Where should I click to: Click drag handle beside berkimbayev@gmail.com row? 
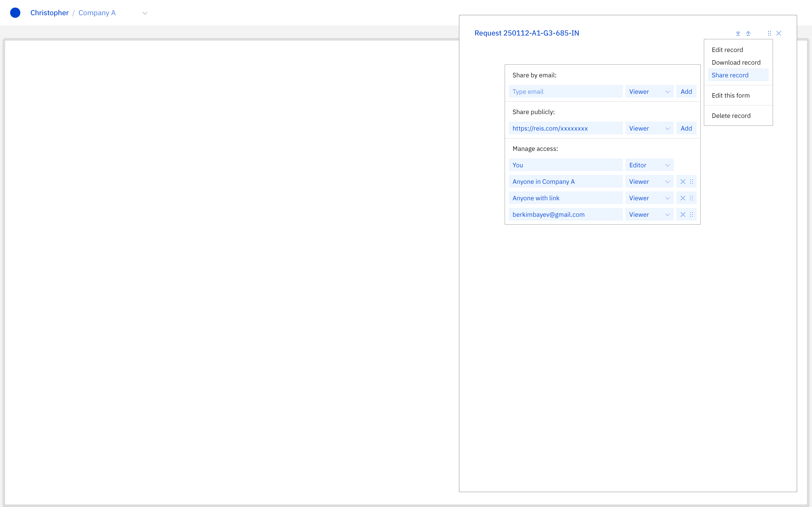pos(691,215)
